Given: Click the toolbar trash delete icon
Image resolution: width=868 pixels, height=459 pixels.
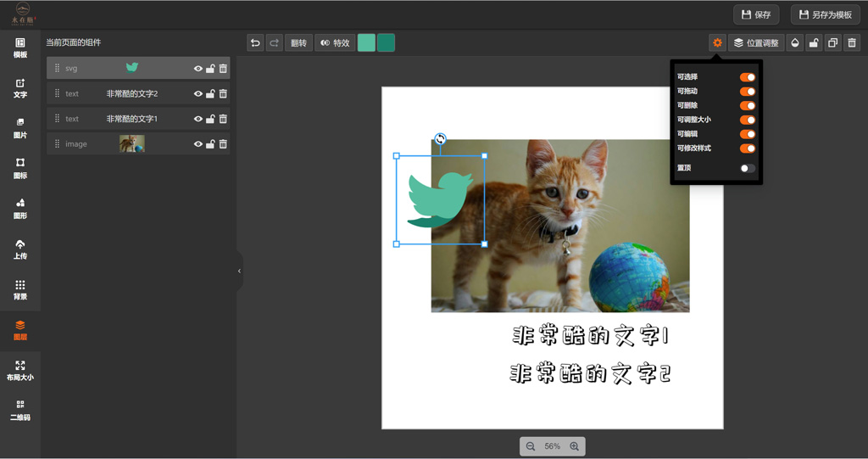Looking at the screenshot, I should (x=852, y=42).
